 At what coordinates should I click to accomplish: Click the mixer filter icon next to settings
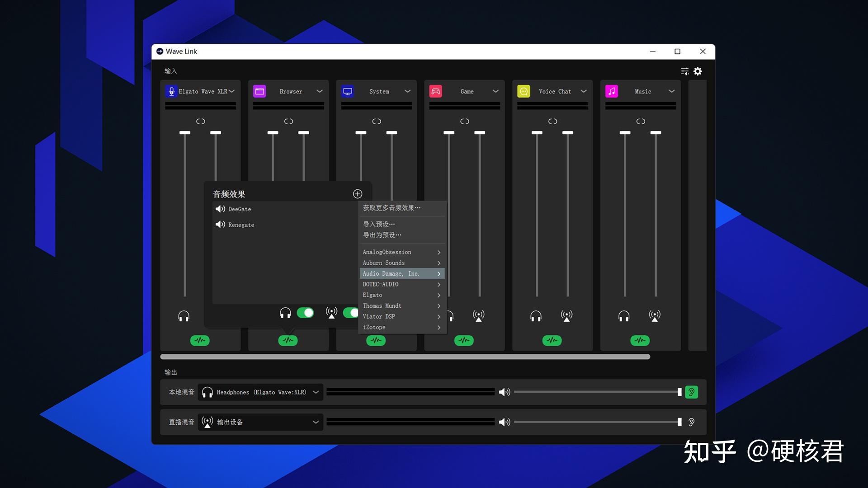point(684,71)
